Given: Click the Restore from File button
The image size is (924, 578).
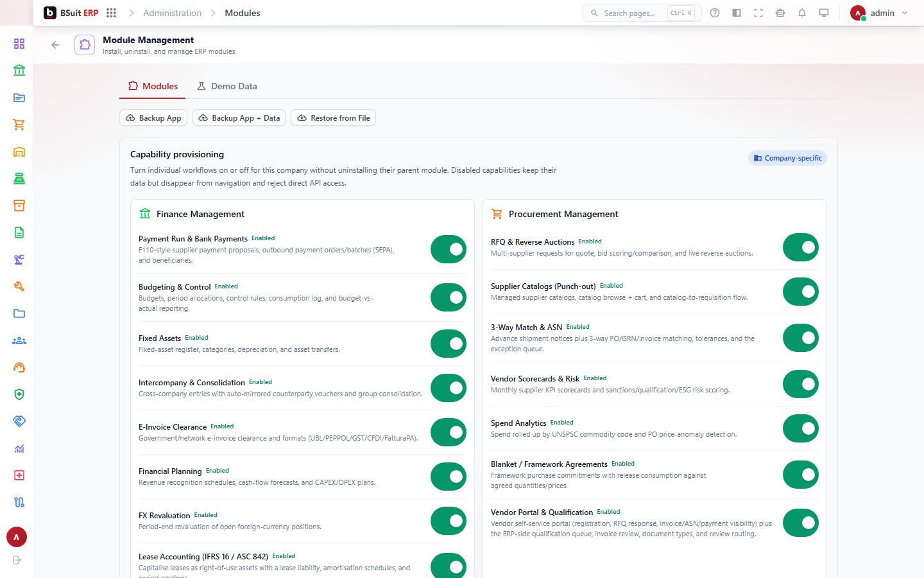Looking at the screenshot, I should (x=333, y=118).
